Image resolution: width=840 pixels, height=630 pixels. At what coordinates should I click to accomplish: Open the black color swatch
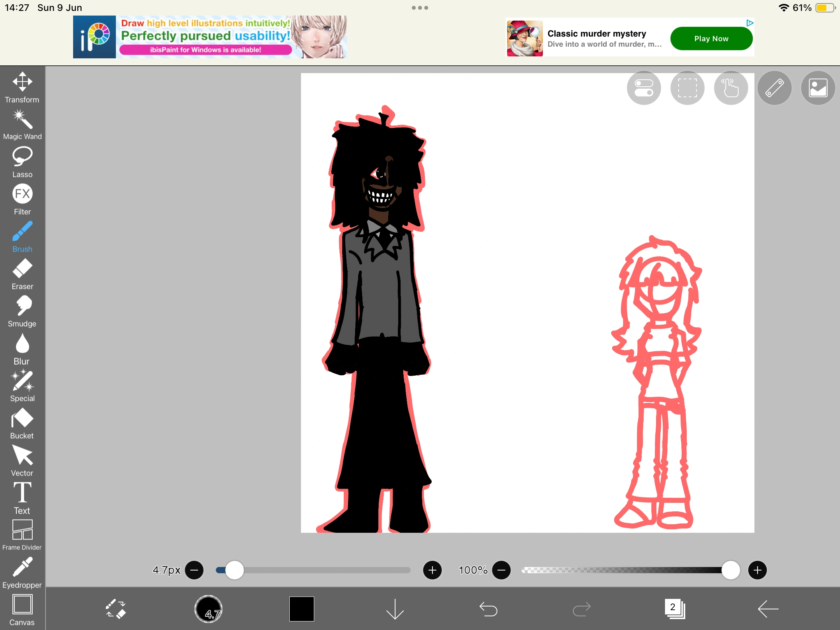tap(302, 609)
